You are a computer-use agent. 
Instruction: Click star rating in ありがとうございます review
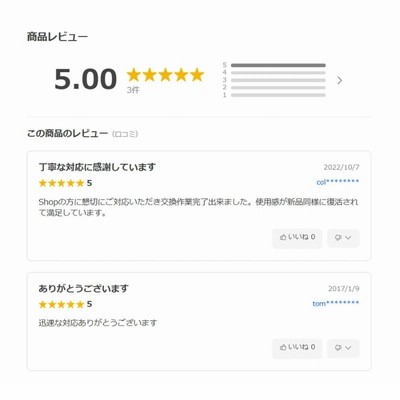coord(61,304)
